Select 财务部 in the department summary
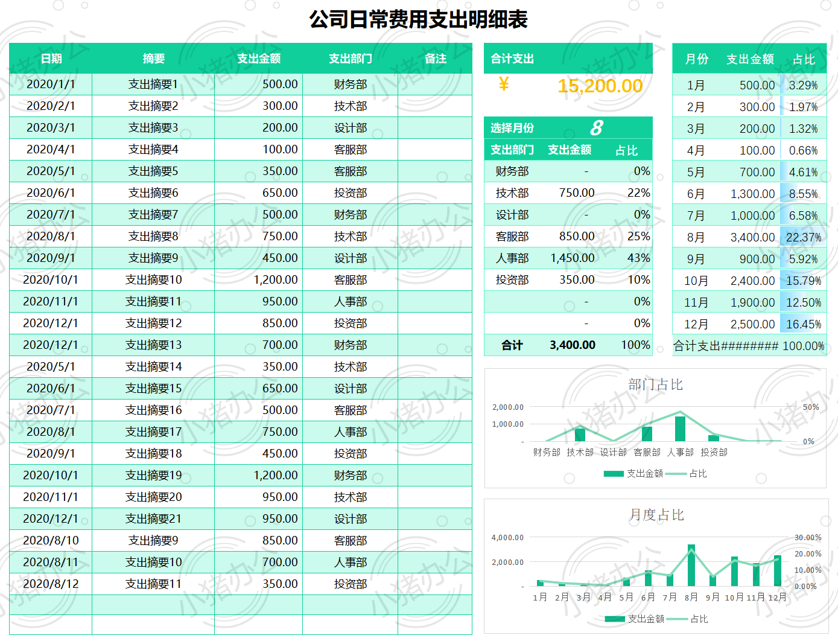 512,171
